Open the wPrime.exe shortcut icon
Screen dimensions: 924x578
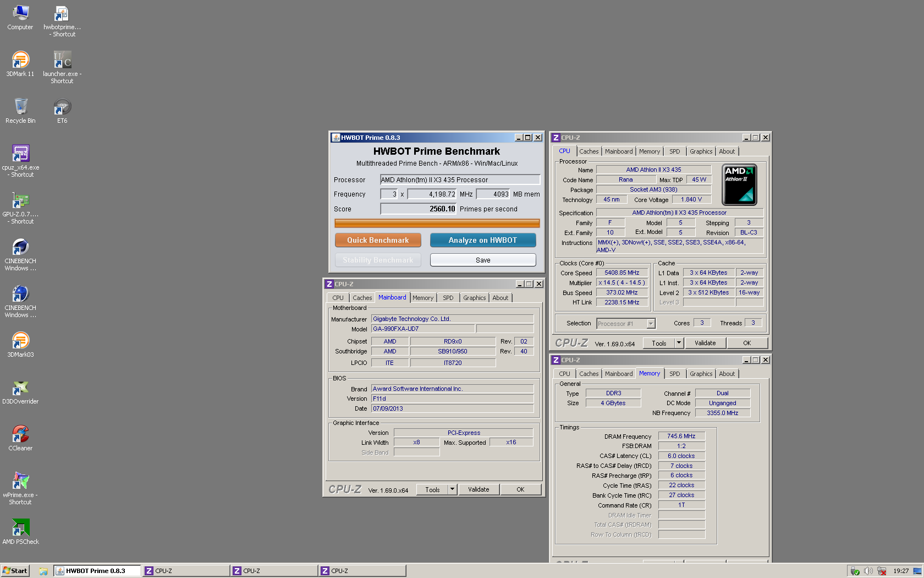(x=20, y=488)
